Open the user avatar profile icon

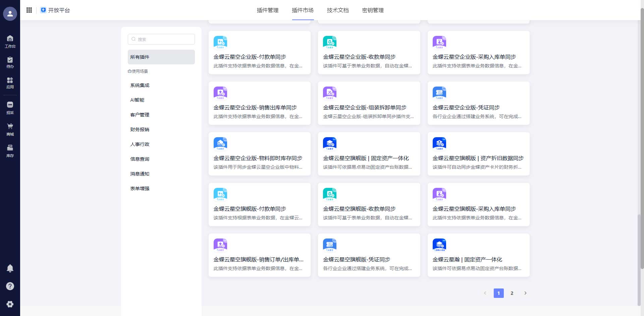[10, 14]
